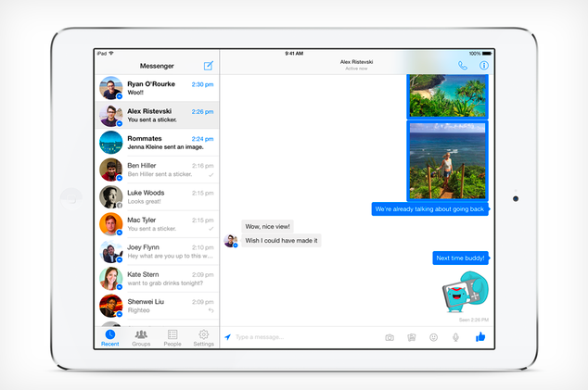Tap the 9:41 AM clock
Image resolution: width=588 pixels, height=390 pixels.
294,54
